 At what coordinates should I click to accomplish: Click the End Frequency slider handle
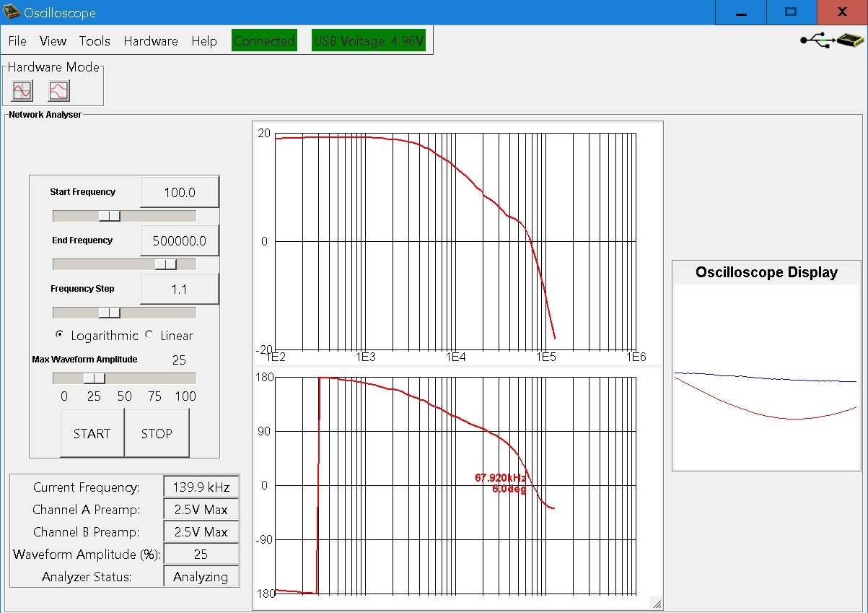(x=165, y=264)
